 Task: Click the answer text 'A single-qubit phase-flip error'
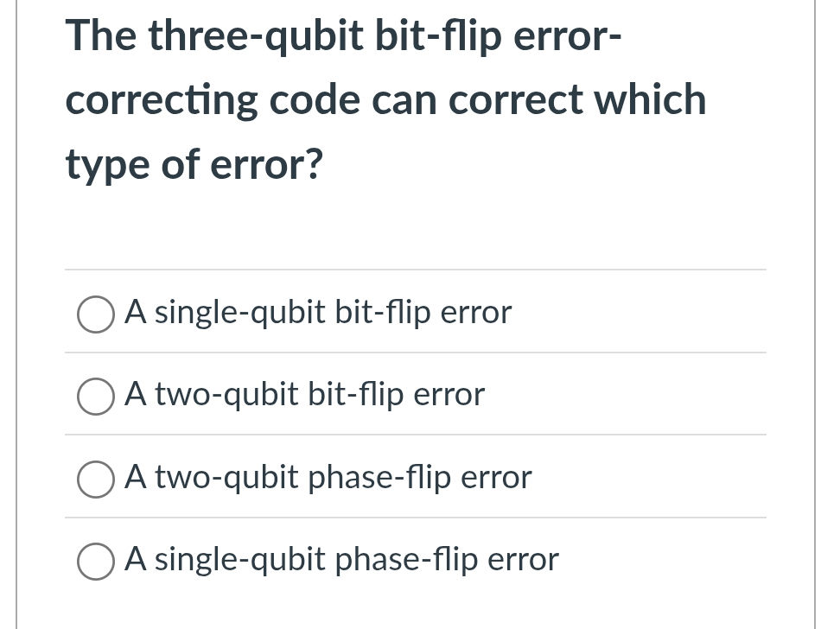[x=342, y=560]
